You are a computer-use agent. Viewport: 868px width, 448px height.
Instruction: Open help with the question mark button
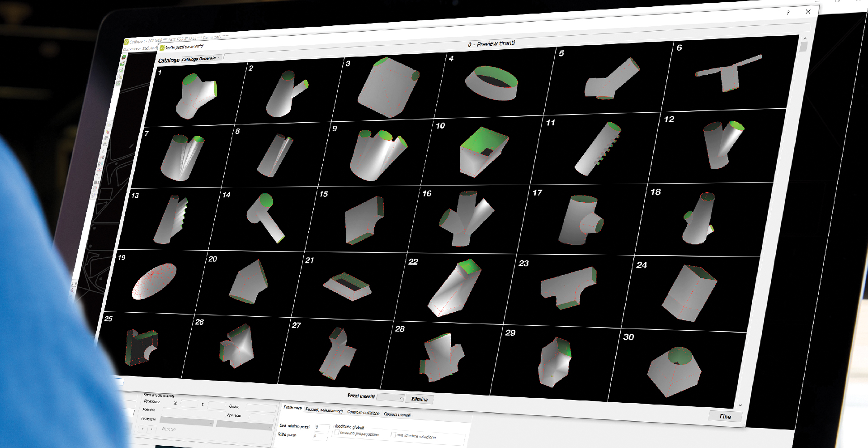788,13
